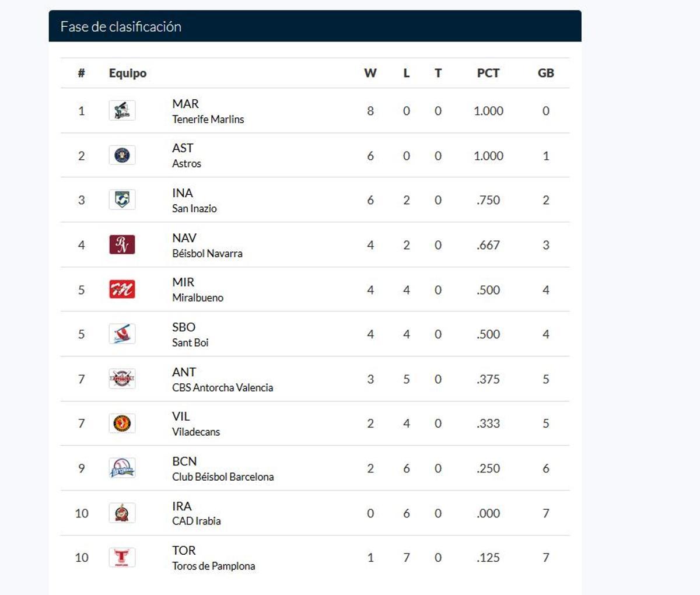This screenshot has height=595, width=700.
Task: Select the Fase de clasificación header
Action: [119, 26]
